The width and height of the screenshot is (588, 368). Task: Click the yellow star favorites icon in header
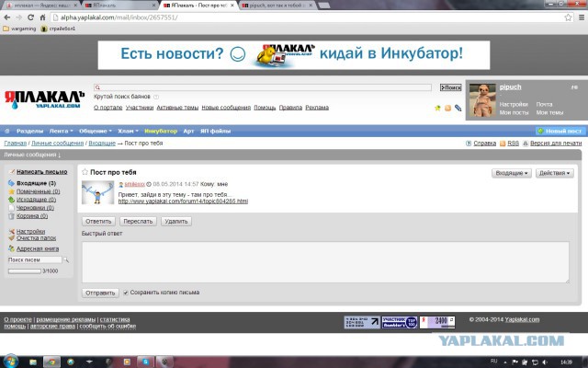click(437, 109)
